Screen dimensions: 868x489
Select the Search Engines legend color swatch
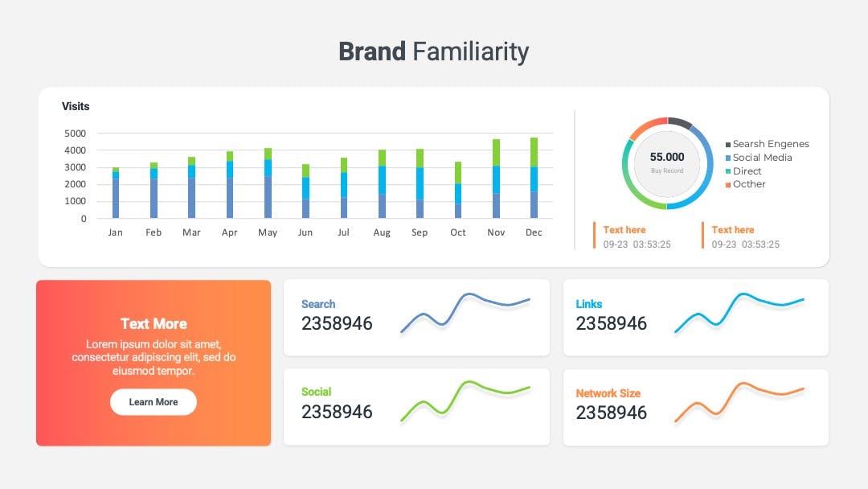(728, 145)
